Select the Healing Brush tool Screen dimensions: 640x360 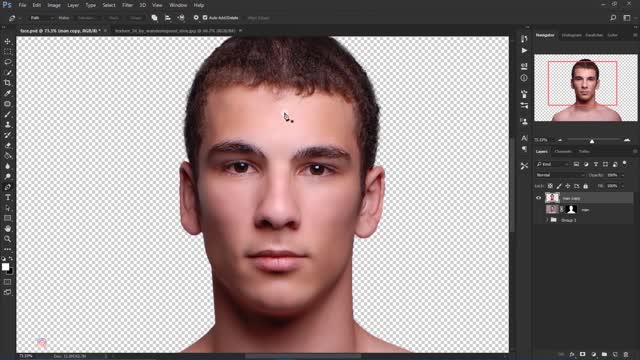coord(7,104)
